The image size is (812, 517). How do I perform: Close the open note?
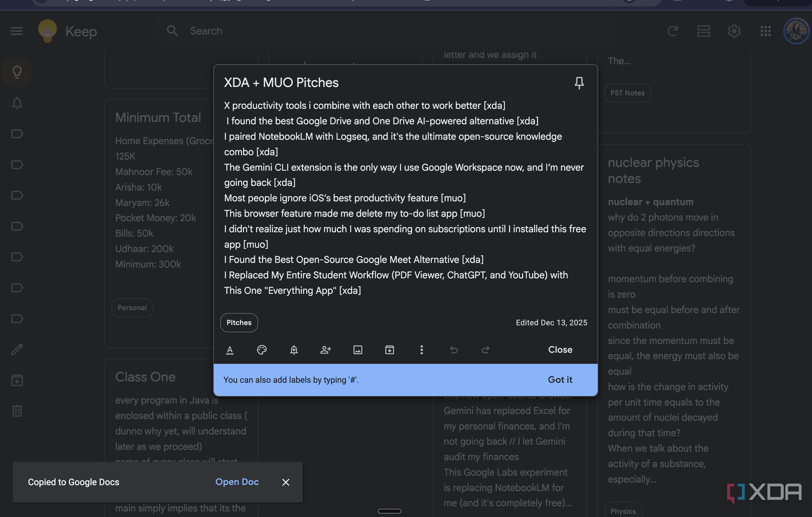click(560, 350)
